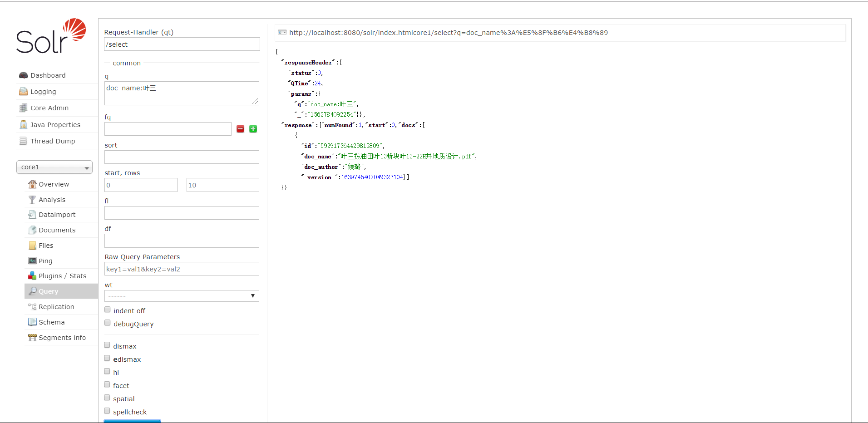Click the Analysis funnel icon

32,200
